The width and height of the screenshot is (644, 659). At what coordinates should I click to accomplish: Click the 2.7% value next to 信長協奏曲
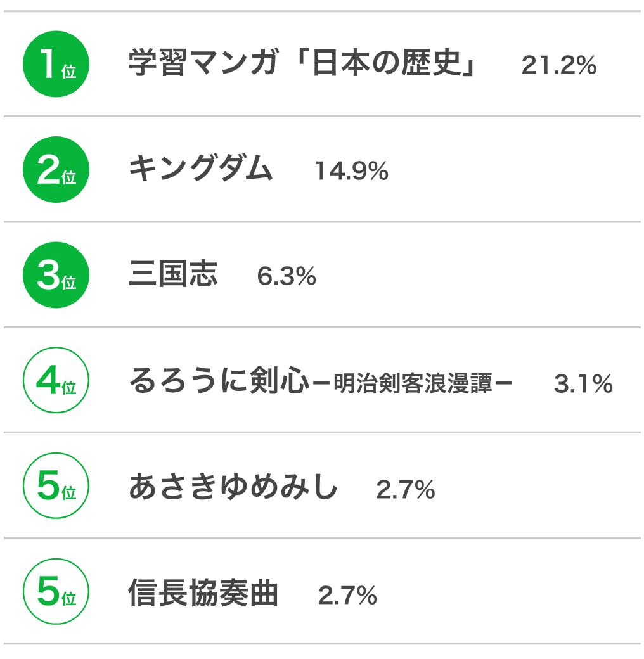(x=347, y=596)
